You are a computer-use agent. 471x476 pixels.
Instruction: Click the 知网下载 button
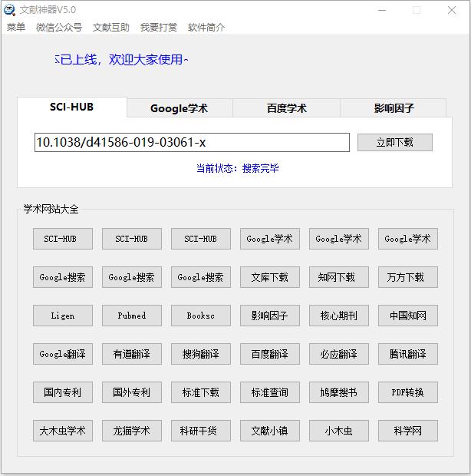339,277
